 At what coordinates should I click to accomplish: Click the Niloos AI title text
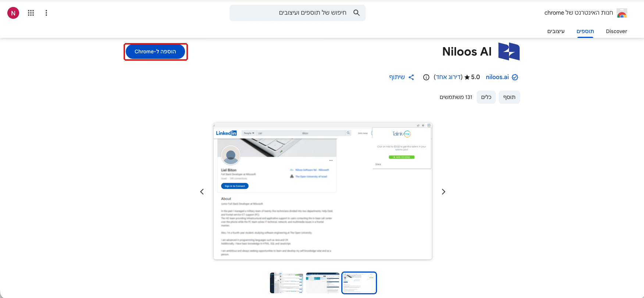[467, 52]
